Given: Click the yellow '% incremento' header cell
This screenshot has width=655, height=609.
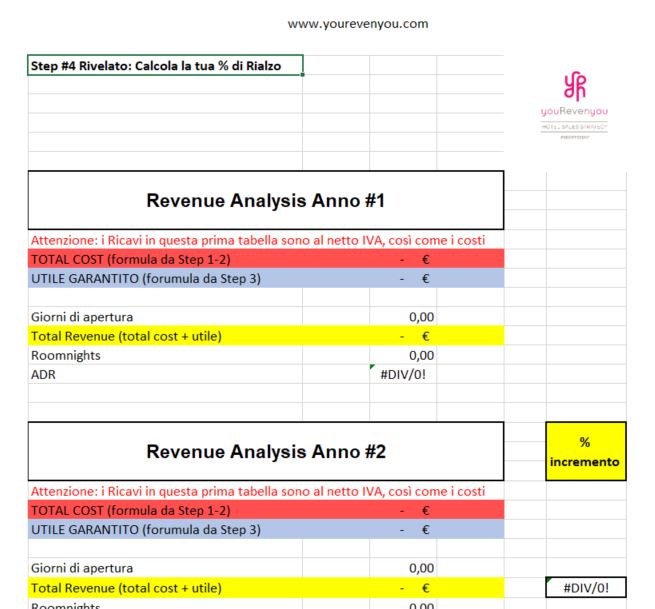Looking at the screenshot, I should tap(586, 451).
